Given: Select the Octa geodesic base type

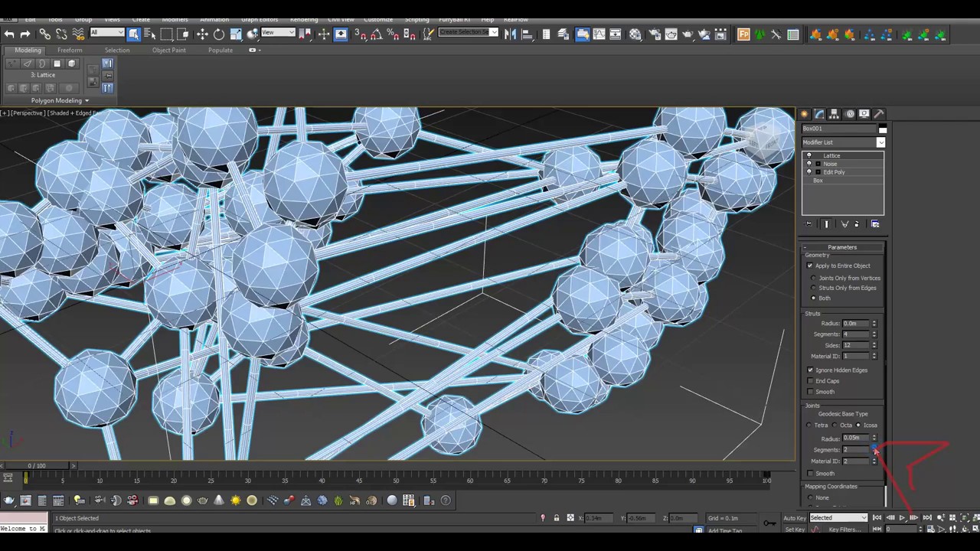Looking at the screenshot, I should point(835,425).
